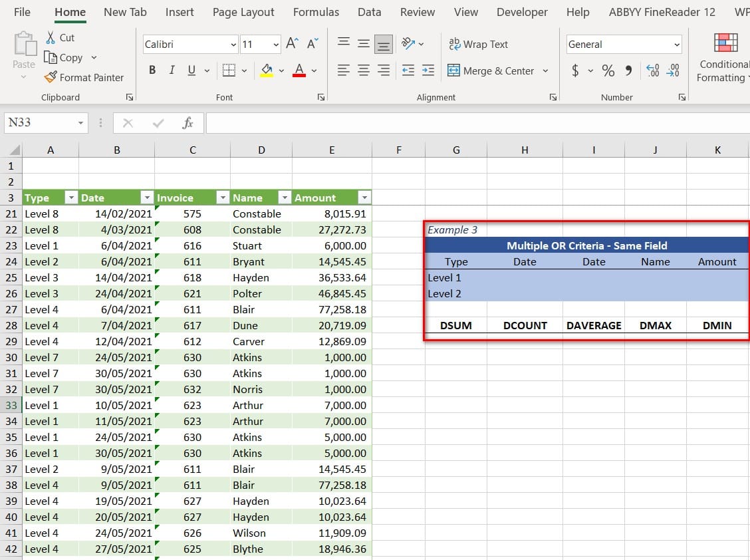The width and height of the screenshot is (750, 560).
Task: Expand the Number Format General dropdown
Action: (677, 45)
